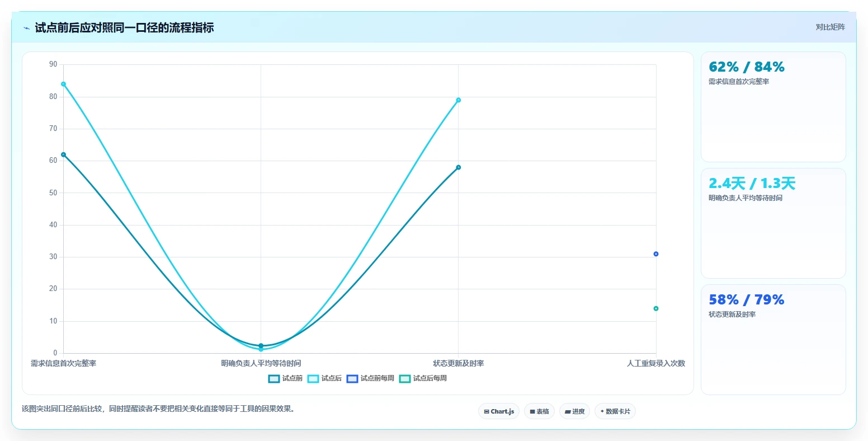Click the 试点前 data point at 58
Image resolution: width=868 pixels, height=441 pixels.
click(458, 167)
